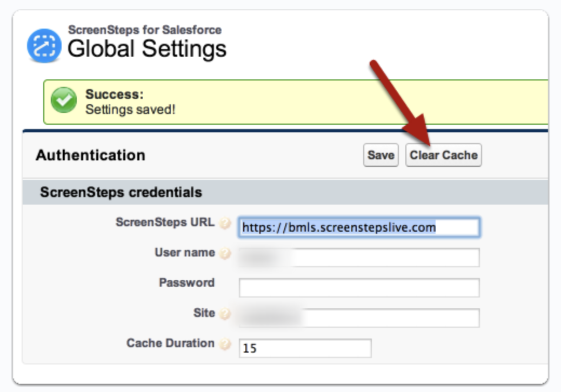Edit the Cache Duration value field

[305, 348]
